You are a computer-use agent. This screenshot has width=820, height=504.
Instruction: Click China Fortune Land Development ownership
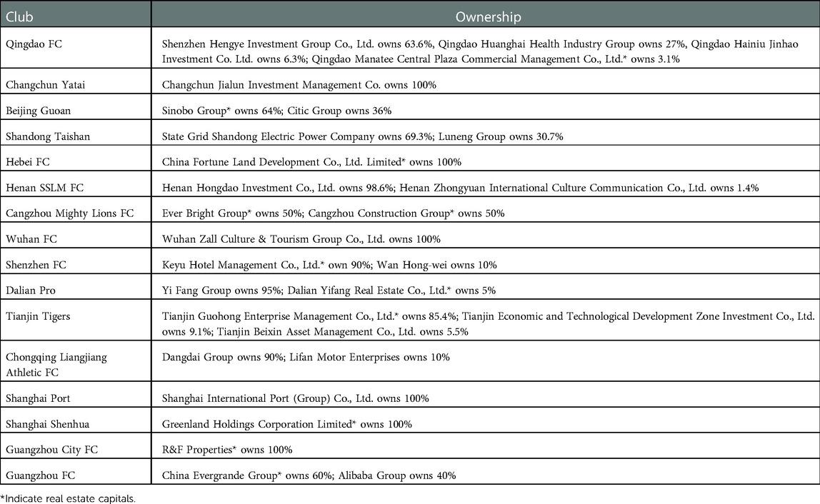(311, 161)
